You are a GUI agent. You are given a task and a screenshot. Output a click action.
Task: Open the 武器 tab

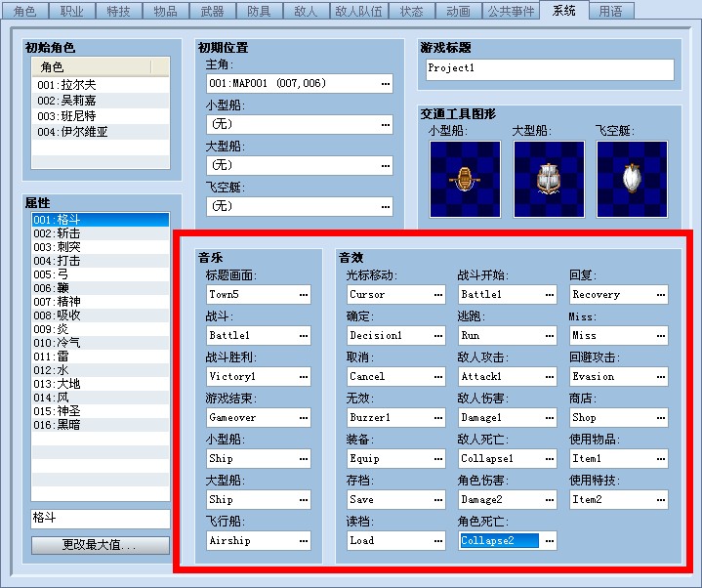[213, 11]
